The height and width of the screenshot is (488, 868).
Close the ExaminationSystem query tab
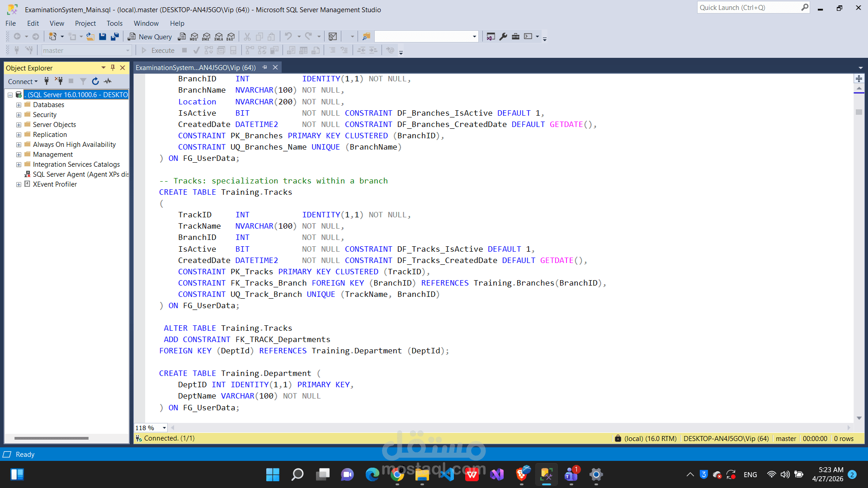click(275, 67)
